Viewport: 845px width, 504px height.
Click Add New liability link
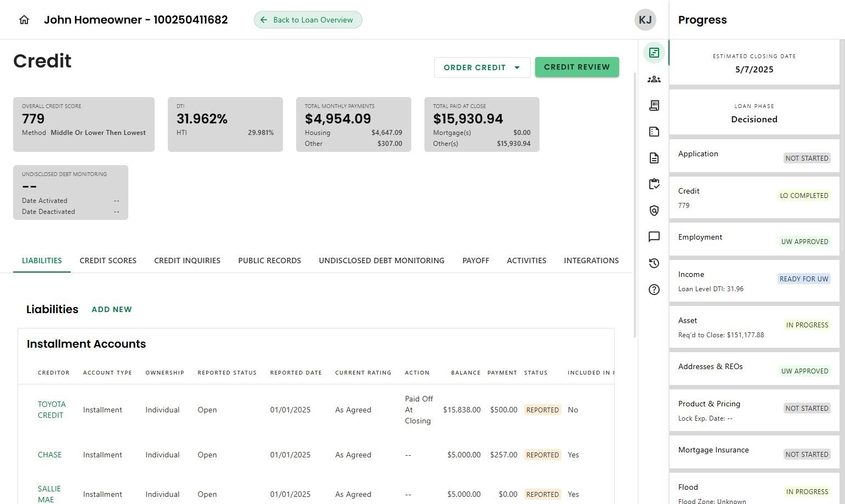(x=112, y=309)
